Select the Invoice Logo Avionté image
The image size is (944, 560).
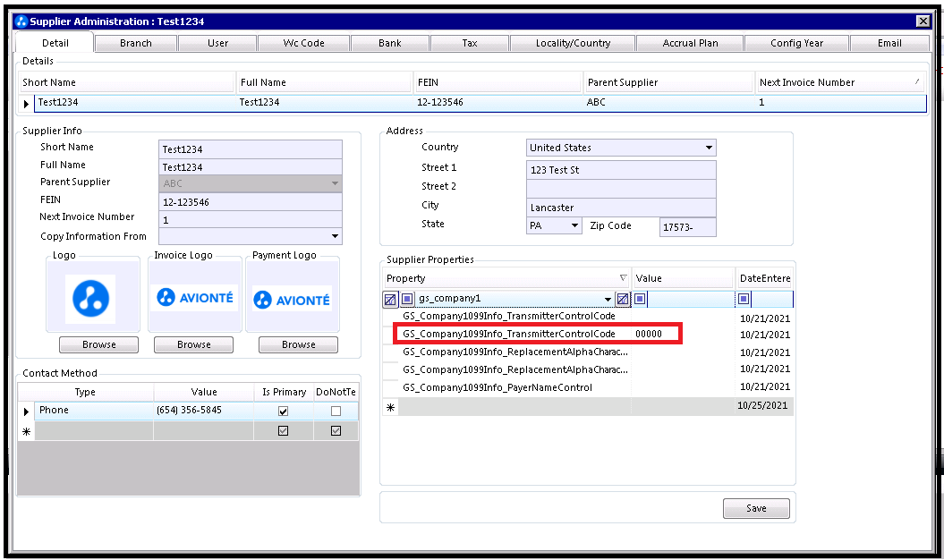194,298
